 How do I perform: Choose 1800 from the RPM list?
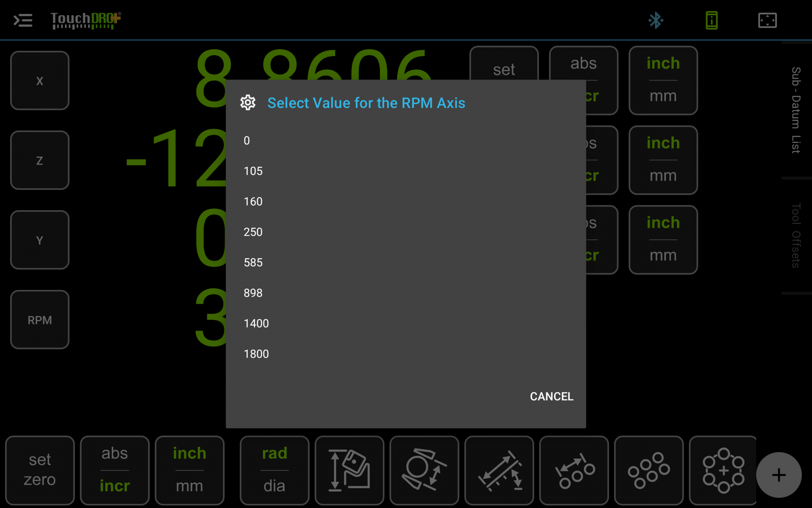click(x=406, y=354)
